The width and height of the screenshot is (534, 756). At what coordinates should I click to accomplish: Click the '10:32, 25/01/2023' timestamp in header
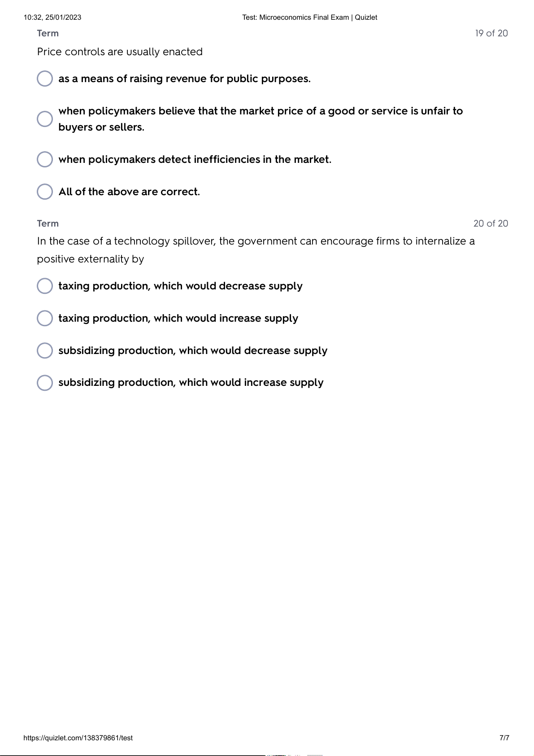[x=52, y=17]
